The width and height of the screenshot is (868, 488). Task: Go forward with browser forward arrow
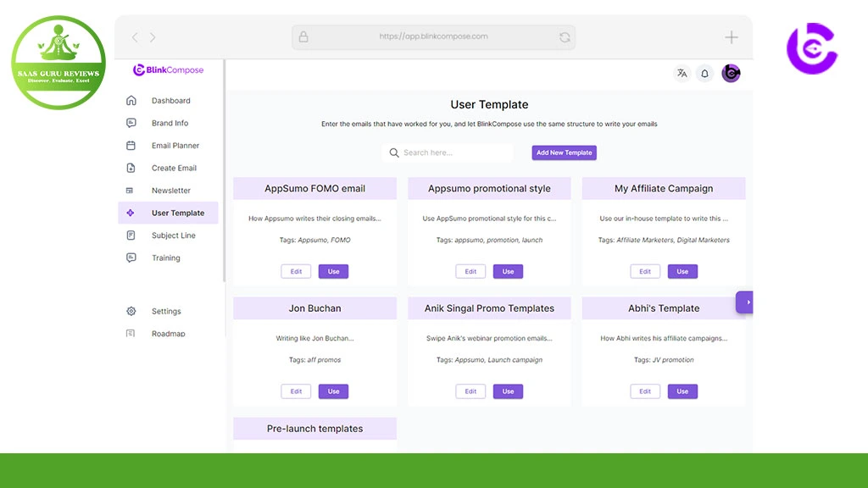[x=153, y=37]
